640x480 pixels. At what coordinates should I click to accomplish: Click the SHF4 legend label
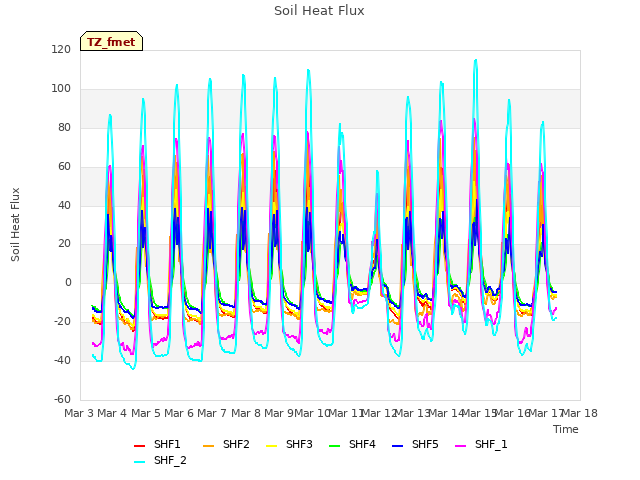(x=362, y=444)
